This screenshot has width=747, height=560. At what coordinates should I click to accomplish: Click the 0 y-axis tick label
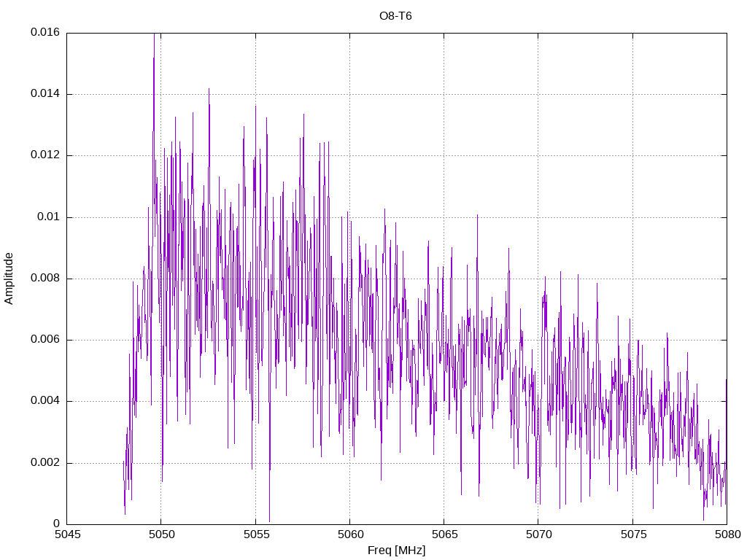point(56,524)
